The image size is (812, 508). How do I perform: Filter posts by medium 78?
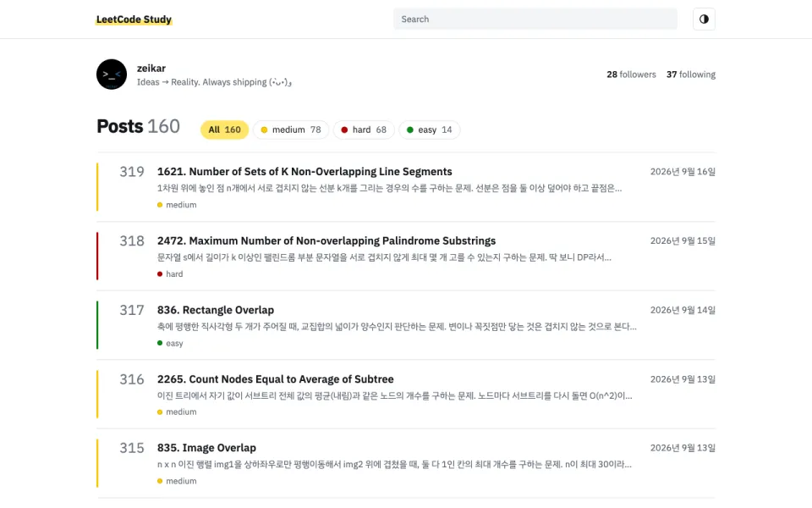(x=291, y=130)
